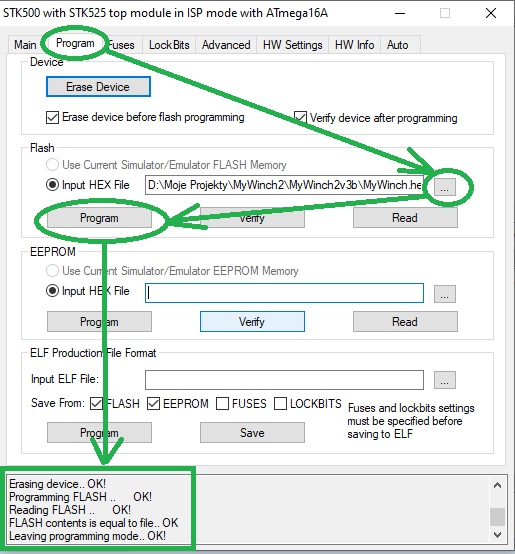The width and height of the screenshot is (515, 554).
Task: Read the Flash memory
Action: [x=405, y=218]
